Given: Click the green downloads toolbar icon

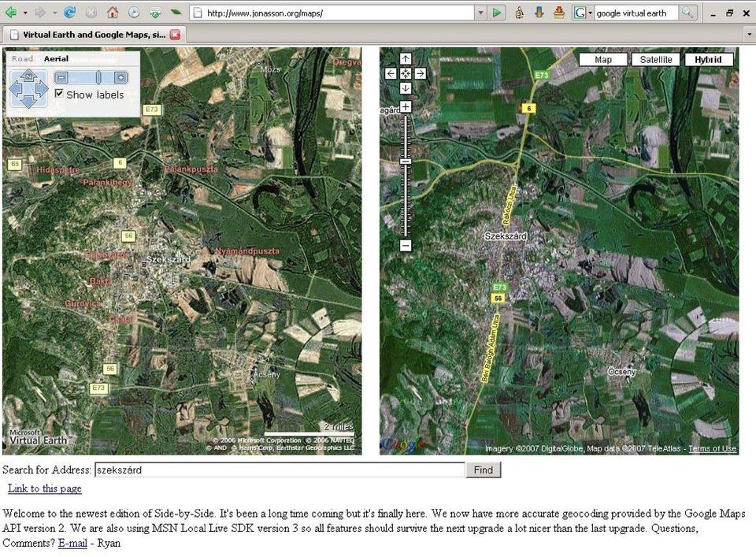Looking at the screenshot, I should 155,13.
